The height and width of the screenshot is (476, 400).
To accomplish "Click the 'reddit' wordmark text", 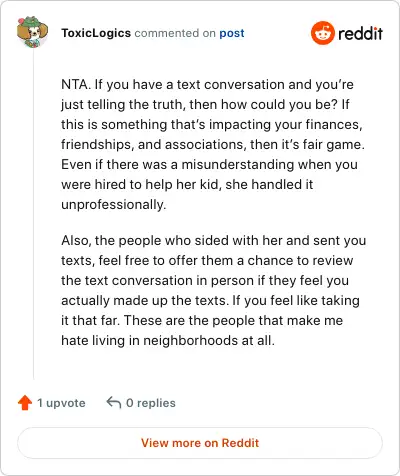I will pos(360,33).
